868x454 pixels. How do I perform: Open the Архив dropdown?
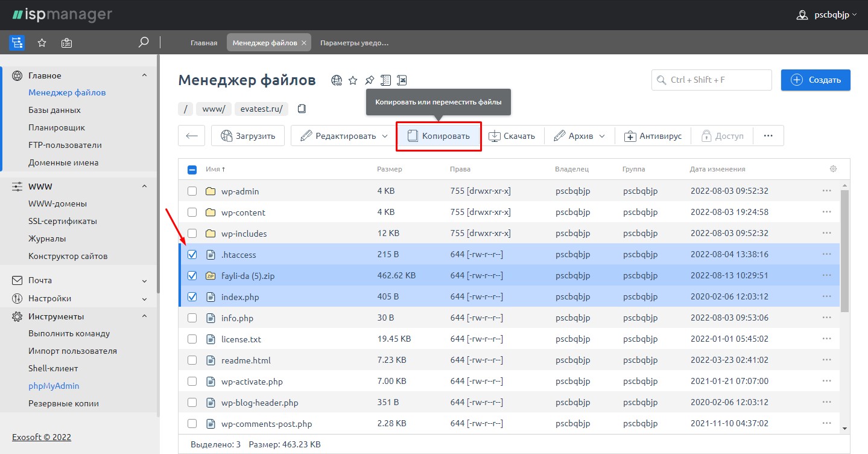click(579, 136)
